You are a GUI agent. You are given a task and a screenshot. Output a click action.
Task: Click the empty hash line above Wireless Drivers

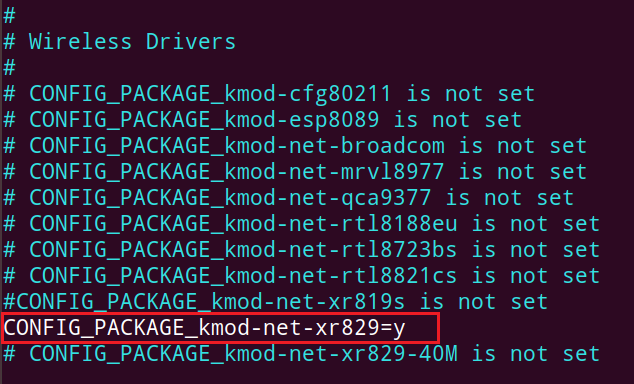(x=9, y=16)
